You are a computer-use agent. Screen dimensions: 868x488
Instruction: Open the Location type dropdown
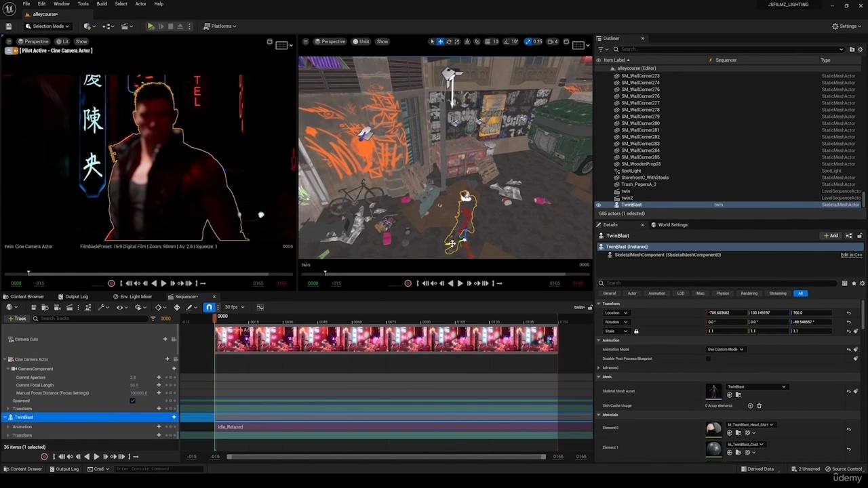616,313
